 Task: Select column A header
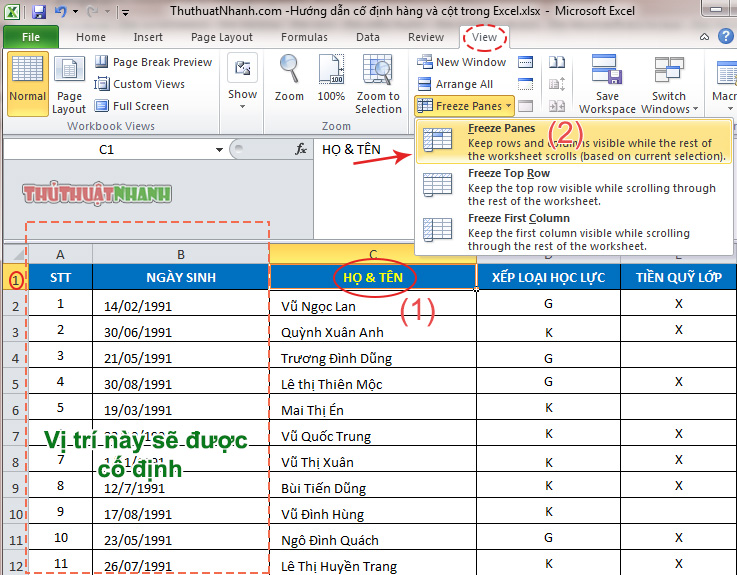(60, 254)
